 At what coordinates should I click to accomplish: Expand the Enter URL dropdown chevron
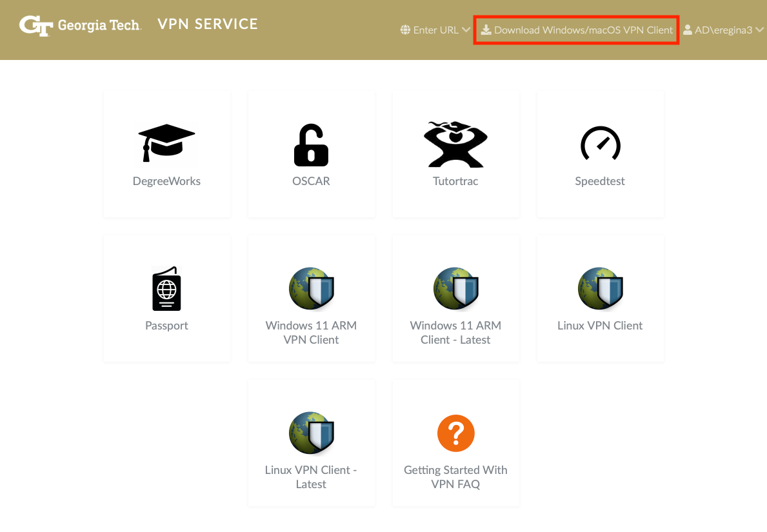tap(466, 30)
